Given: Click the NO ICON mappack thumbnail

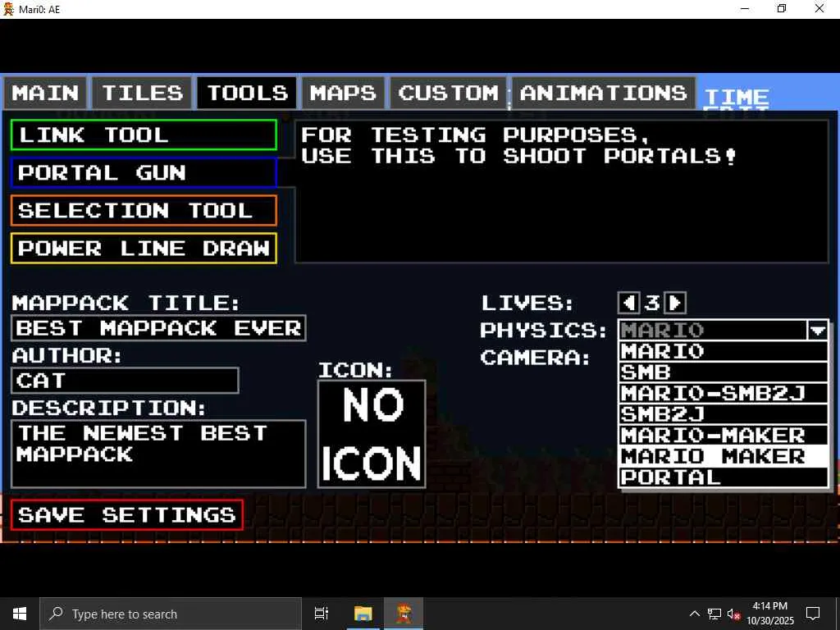Looking at the screenshot, I should (x=372, y=435).
